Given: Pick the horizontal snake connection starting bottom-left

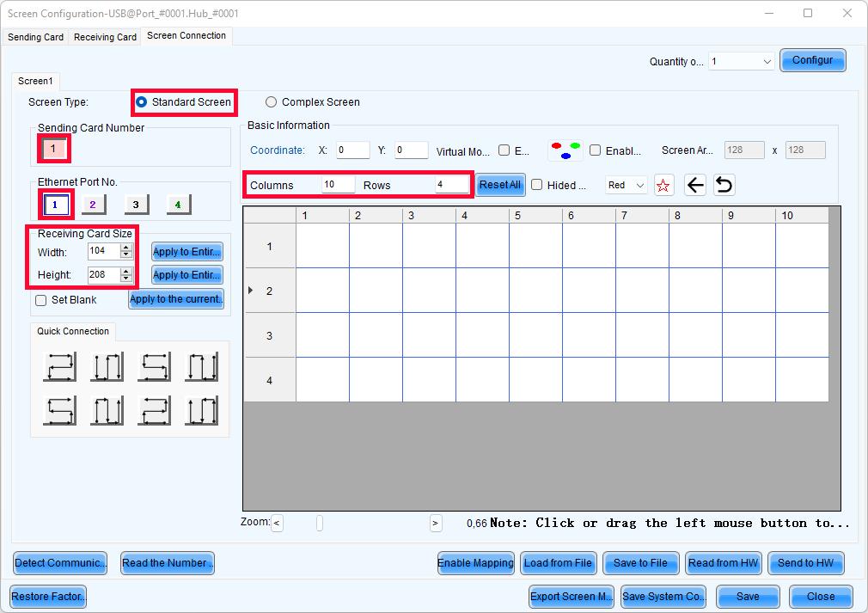Looking at the screenshot, I should tap(60, 410).
